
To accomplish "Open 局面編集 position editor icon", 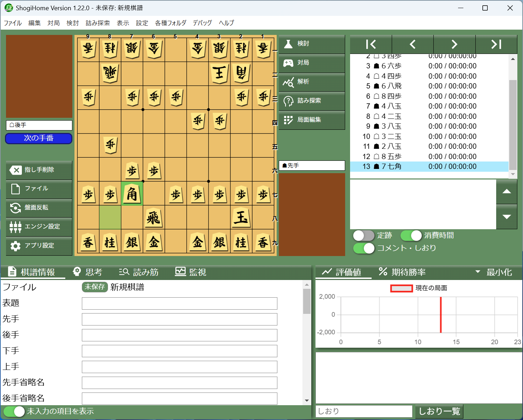I will 288,120.
